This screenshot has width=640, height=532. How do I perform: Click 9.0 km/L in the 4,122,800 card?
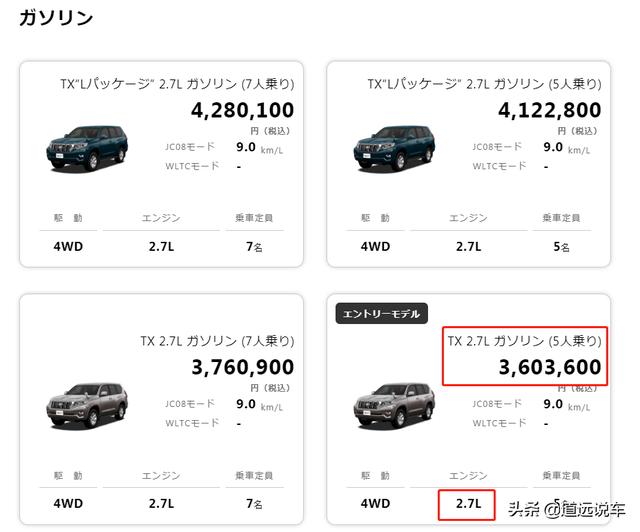coord(566,147)
